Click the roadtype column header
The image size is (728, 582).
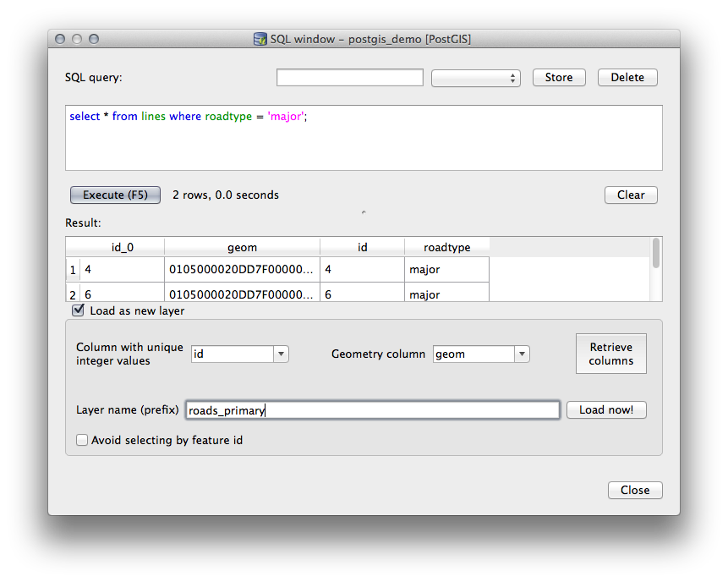coord(446,247)
